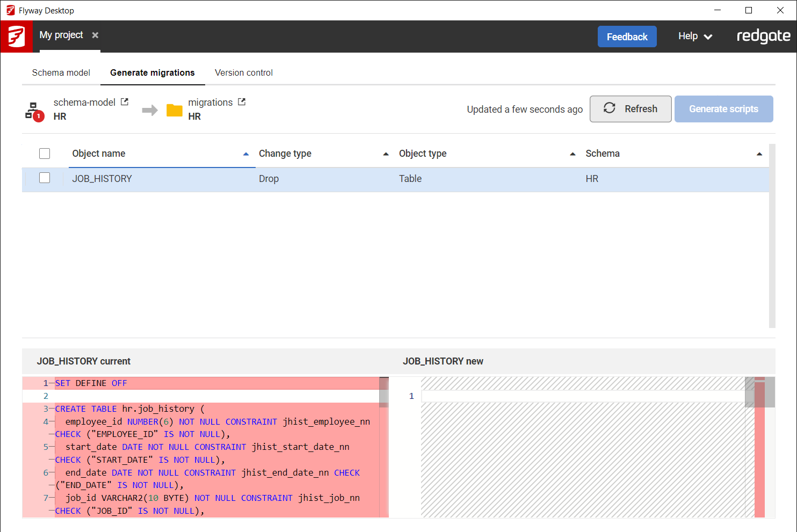
Task: Click the yellow migrations folder icon
Action: (x=175, y=110)
